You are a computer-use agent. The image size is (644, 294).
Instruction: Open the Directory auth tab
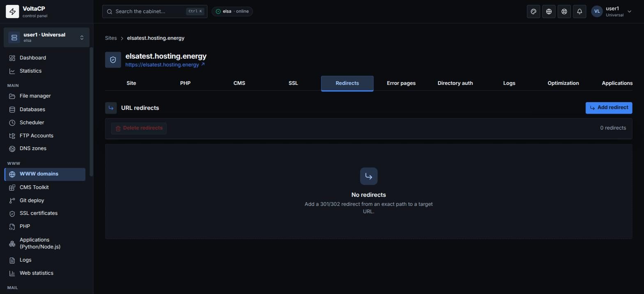tap(455, 83)
